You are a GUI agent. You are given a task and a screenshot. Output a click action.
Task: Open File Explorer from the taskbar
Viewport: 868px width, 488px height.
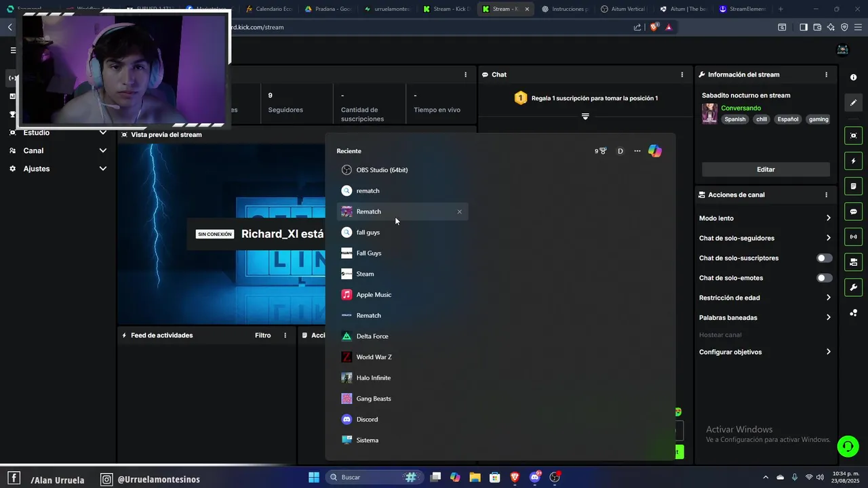point(475,477)
